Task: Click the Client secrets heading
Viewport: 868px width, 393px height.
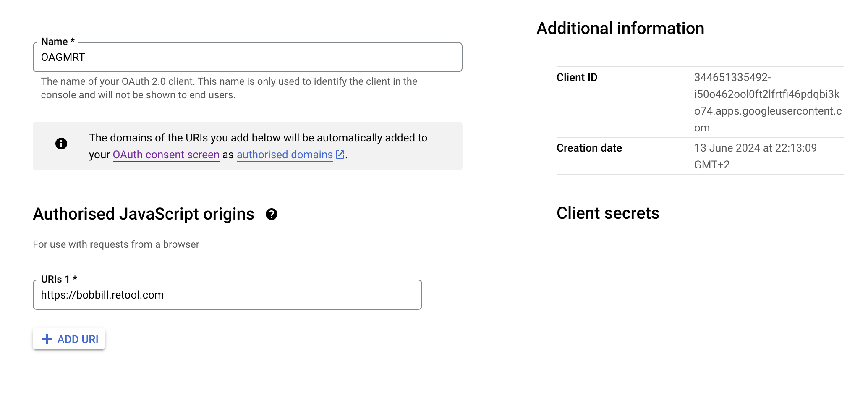Action: coord(607,213)
